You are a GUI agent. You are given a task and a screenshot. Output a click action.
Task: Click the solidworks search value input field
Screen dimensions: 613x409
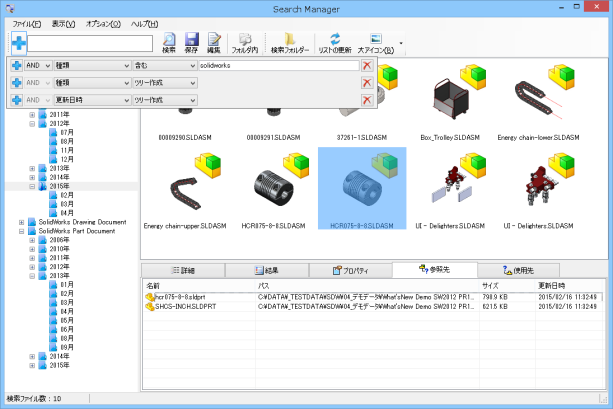(x=275, y=65)
